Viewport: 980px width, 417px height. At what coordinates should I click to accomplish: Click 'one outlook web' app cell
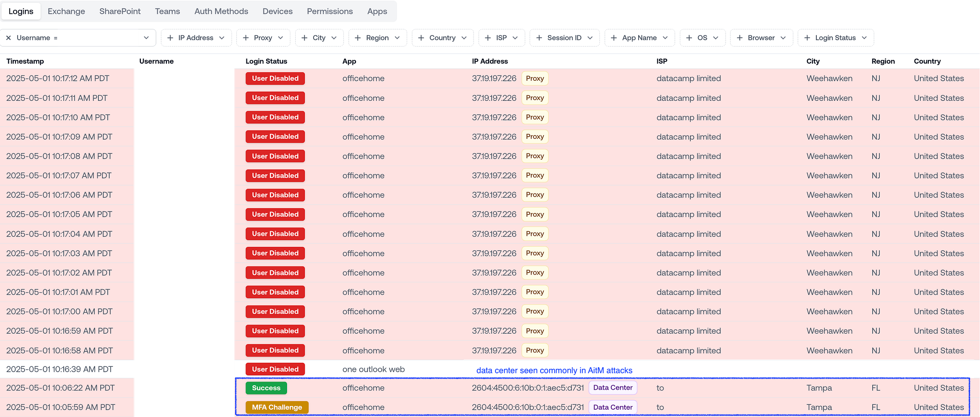pos(373,369)
